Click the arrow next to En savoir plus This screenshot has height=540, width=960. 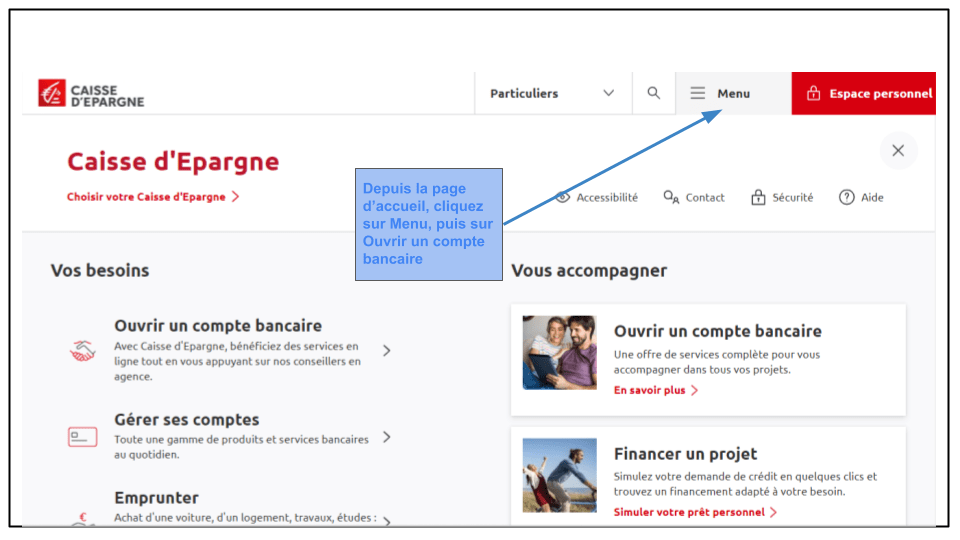coord(694,391)
